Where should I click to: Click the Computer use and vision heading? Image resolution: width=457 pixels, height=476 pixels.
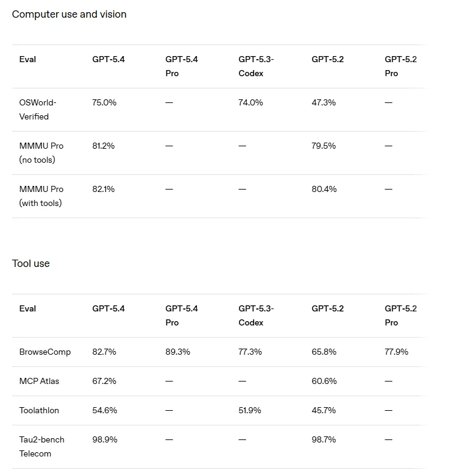click(69, 14)
